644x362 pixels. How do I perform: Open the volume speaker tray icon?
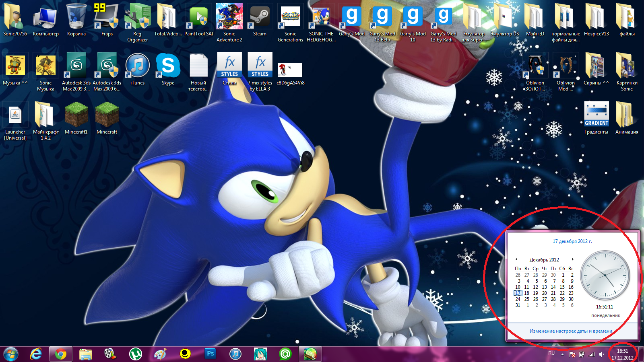coord(601,354)
